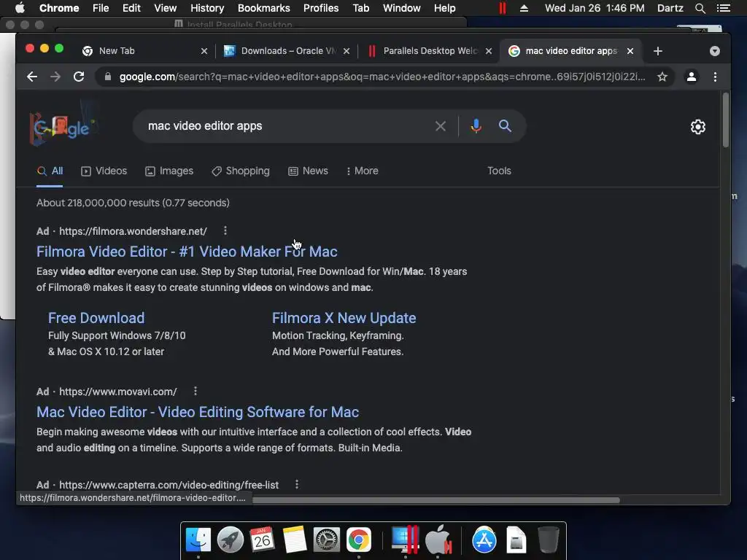
Task: Open the Bookmarks menu
Action: click(264, 8)
